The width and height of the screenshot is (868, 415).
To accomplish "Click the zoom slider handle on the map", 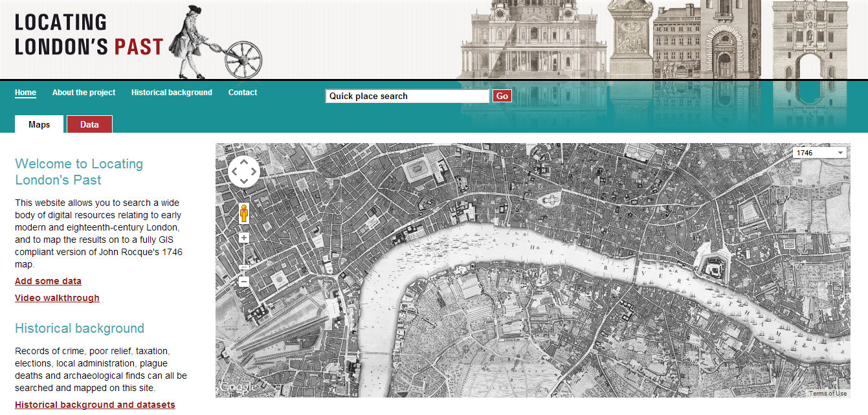I will click(244, 267).
